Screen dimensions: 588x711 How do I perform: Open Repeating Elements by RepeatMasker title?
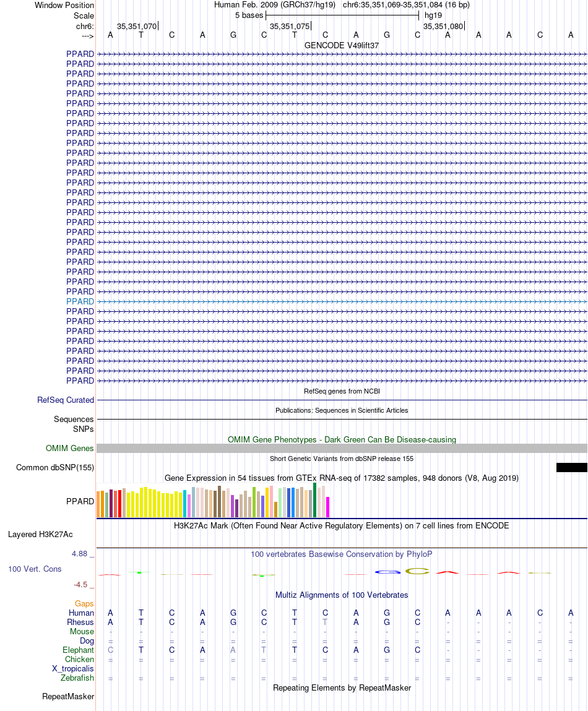click(342, 687)
